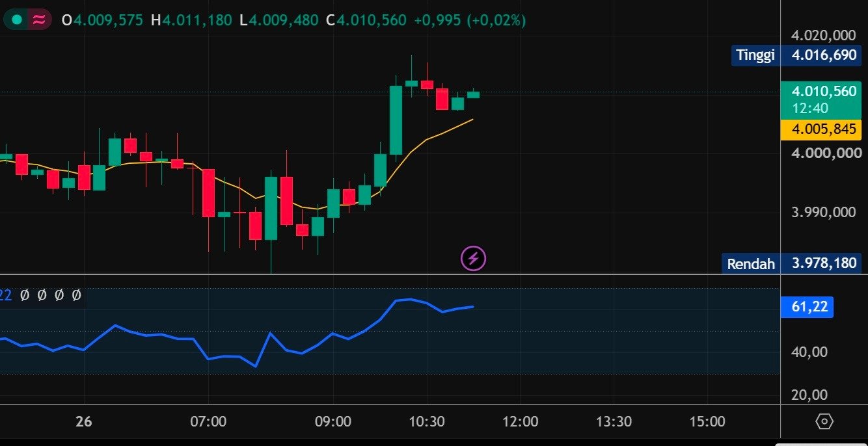868x446 pixels.
Task: Click the Rendah low-price label
Action: click(751, 264)
